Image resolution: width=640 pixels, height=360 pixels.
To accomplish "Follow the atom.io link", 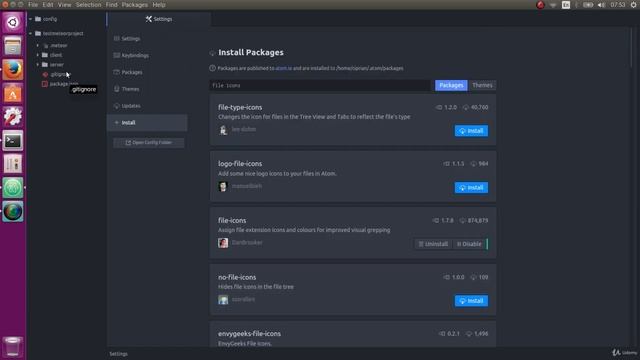I will [x=284, y=68].
